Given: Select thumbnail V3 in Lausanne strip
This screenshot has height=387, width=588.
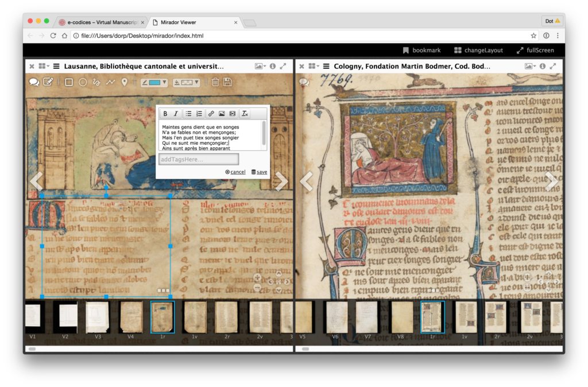Looking at the screenshot, I should (98, 318).
